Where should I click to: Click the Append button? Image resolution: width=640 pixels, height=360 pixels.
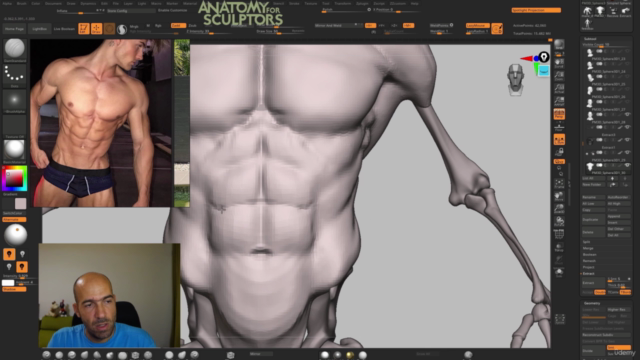[x=619, y=216]
